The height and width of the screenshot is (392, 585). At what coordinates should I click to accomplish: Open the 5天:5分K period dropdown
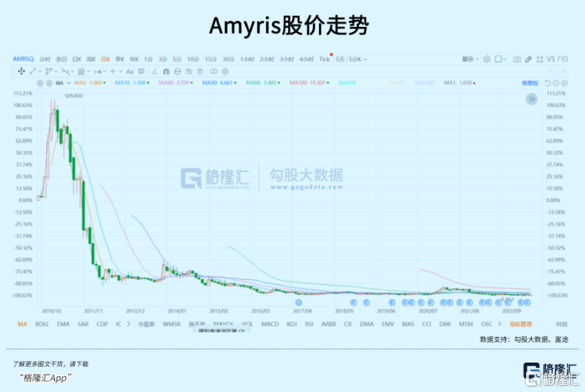tap(351, 60)
